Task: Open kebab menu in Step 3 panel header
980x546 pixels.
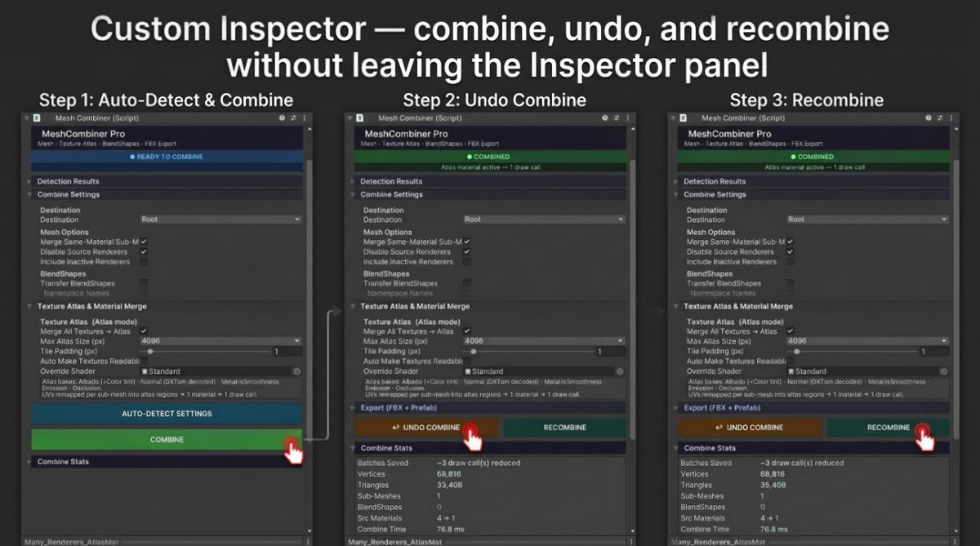Action: tap(951, 118)
